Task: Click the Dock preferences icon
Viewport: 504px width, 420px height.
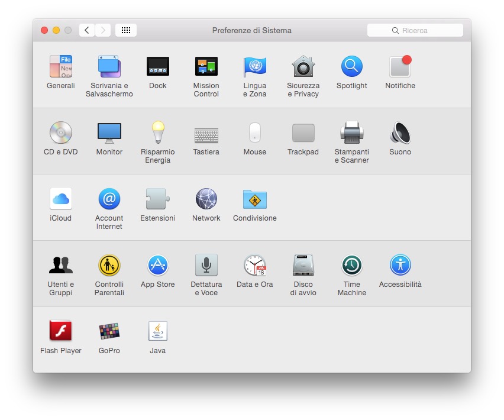Action: (x=158, y=67)
